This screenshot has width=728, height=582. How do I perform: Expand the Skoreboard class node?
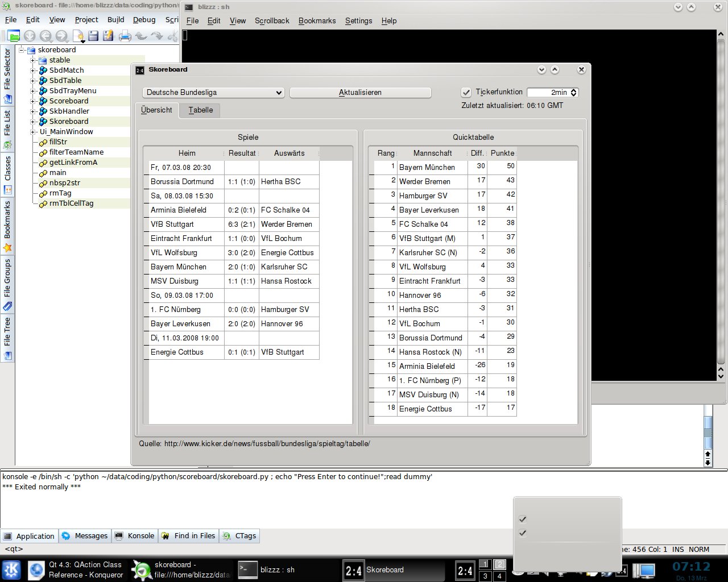(33, 122)
